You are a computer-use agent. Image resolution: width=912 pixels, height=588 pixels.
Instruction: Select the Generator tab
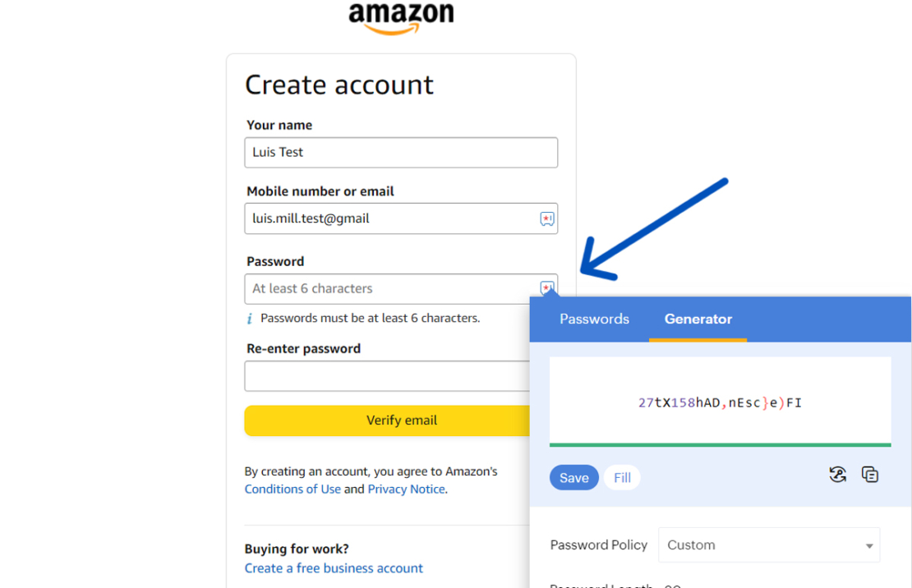(x=698, y=319)
